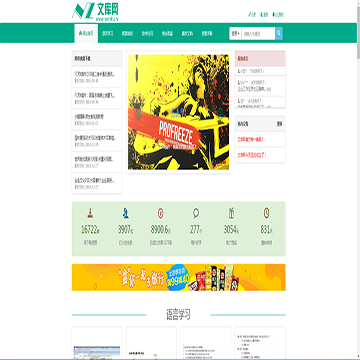Open the orange snack advertisement banner
The height and width of the screenshot is (360, 360).
pos(179,277)
